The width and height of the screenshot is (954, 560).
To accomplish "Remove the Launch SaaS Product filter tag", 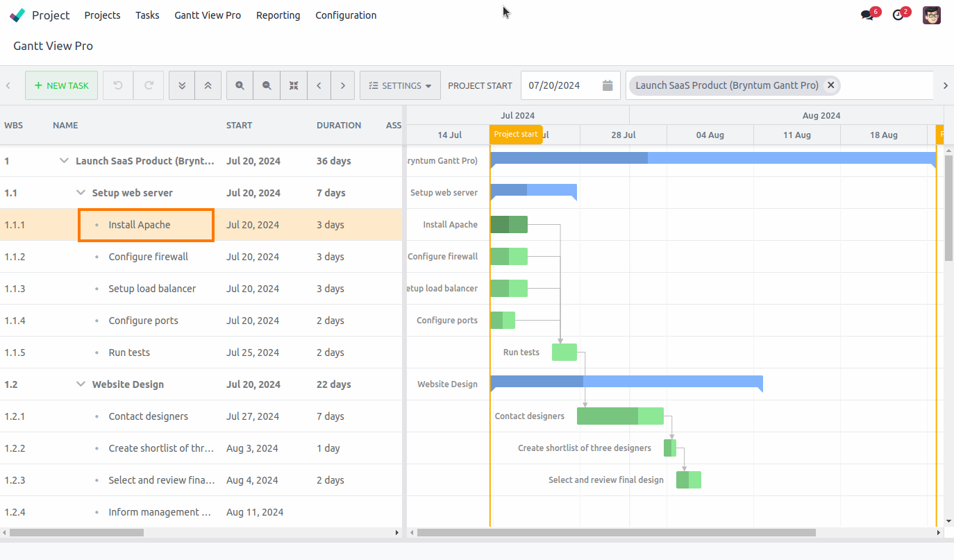I will (831, 85).
